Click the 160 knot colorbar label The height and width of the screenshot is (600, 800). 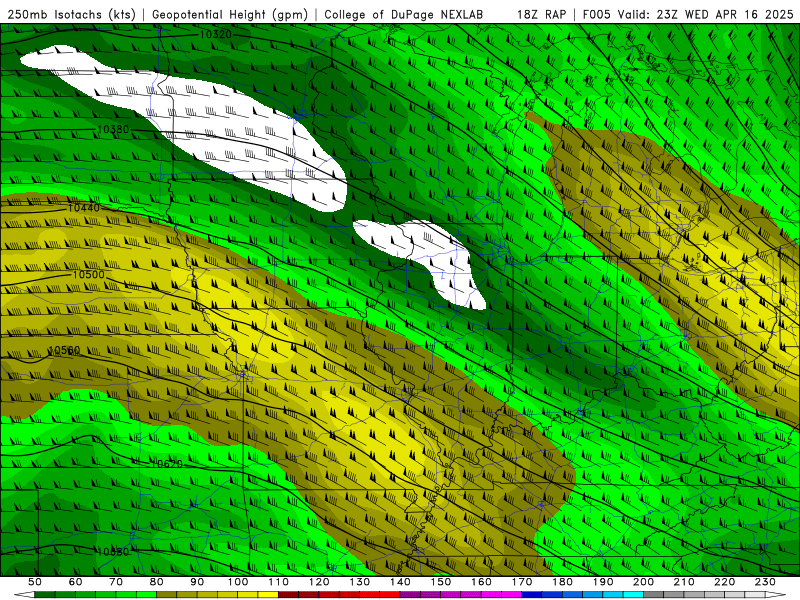481,582
